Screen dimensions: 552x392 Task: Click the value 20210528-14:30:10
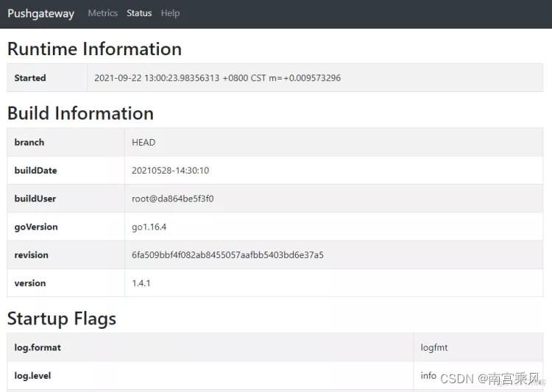pyautogui.click(x=171, y=171)
